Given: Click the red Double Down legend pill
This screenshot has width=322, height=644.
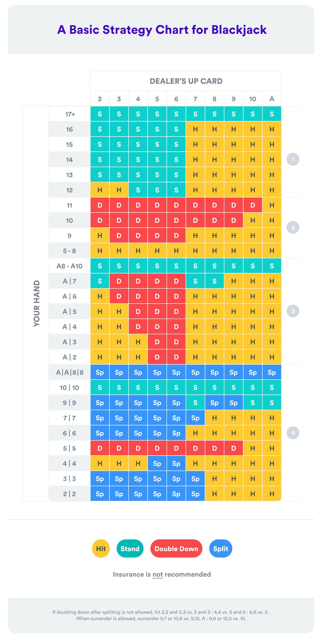Looking at the screenshot, I should (x=176, y=549).
